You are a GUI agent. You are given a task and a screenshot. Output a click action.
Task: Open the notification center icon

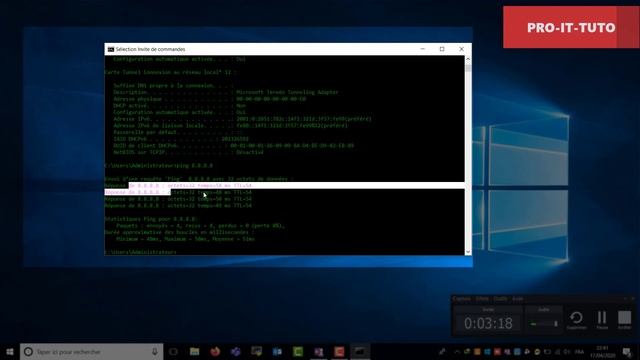[627, 351]
